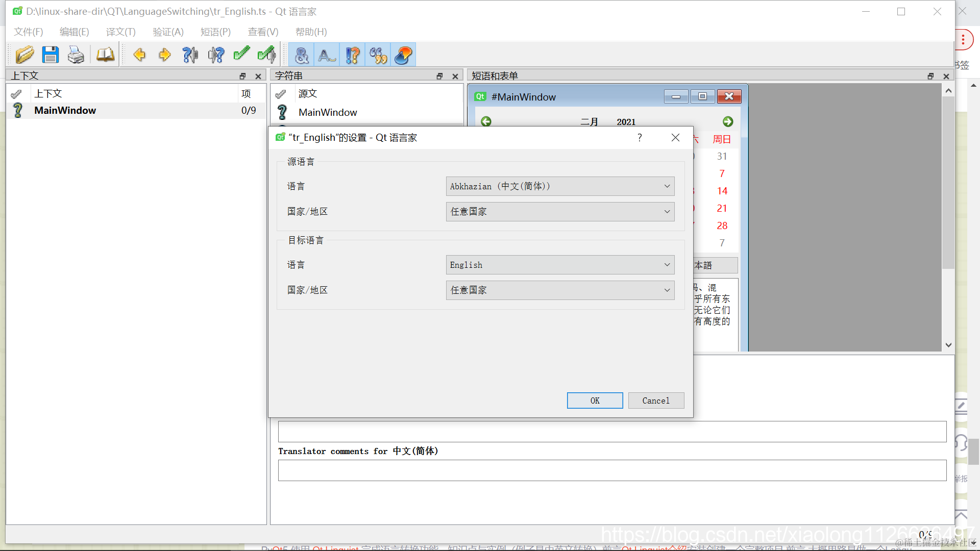The width and height of the screenshot is (980, 551).
Task: Click the browser three-dot menu at right edge
Action: [x=963, y=40]
